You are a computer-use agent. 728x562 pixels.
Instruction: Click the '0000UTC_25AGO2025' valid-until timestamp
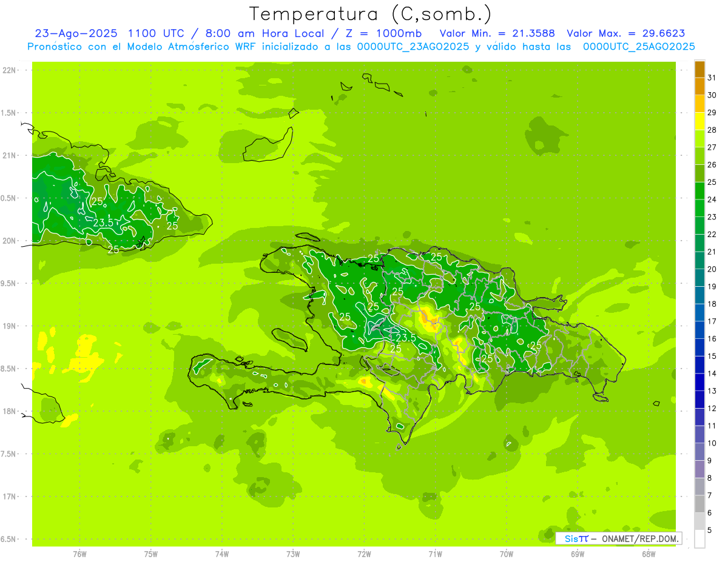tap(639, 47)
